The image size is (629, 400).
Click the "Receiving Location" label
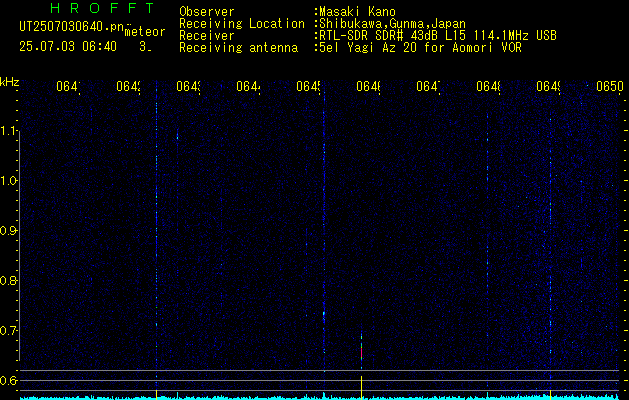(242, 24)
